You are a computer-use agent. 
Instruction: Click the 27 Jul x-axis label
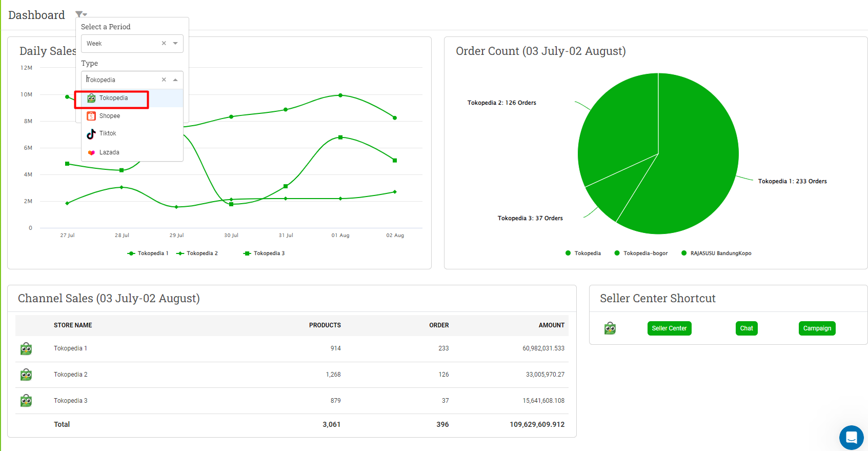[67, 236]
